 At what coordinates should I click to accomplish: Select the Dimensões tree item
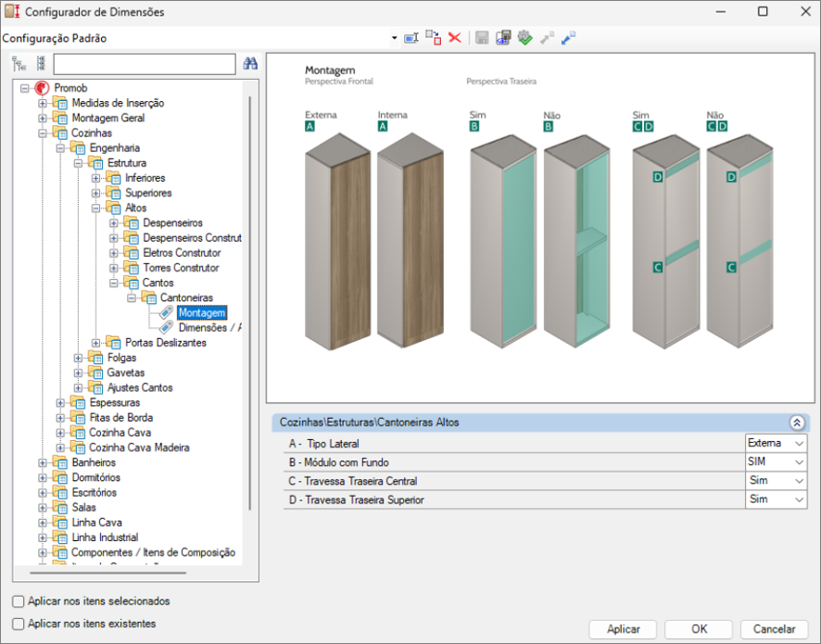[x=208, y=328]
